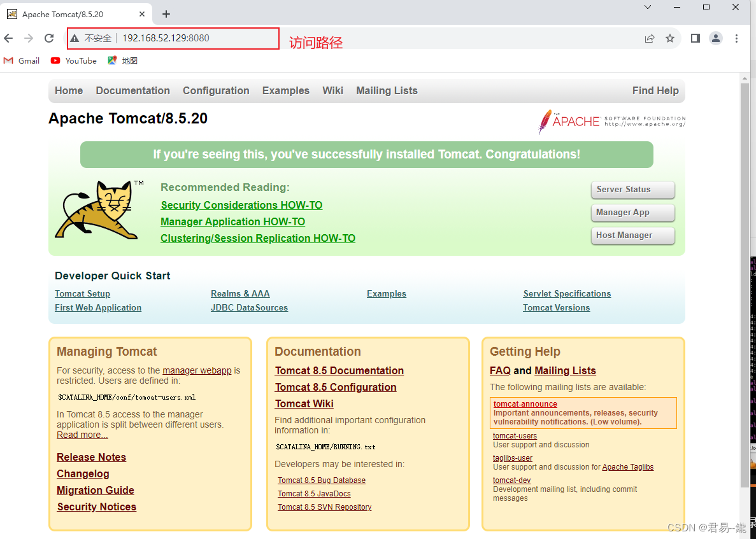The height and width of the screenshot is (539, 756).
Task: Bookmark page with star icon
Action: pos(669,39)
